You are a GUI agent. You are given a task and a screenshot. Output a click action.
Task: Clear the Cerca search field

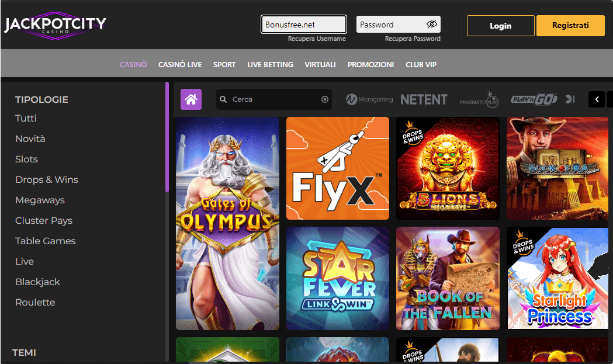[x=325, y=99]
